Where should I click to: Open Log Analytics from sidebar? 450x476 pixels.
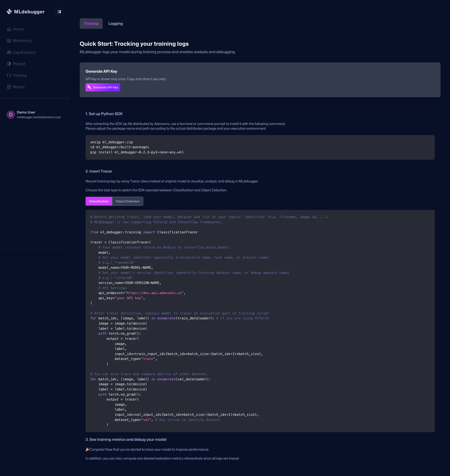point(24,52)
